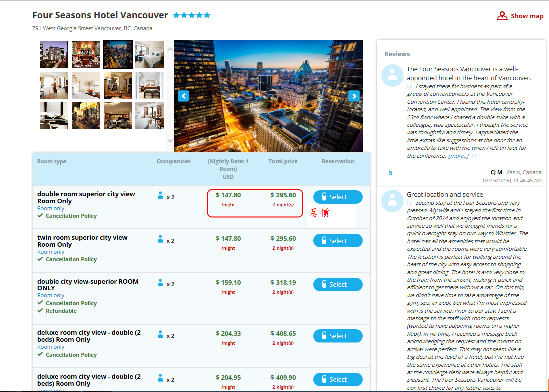
Task: Advance to next photo with right arrow
Action: pos(354,96)
